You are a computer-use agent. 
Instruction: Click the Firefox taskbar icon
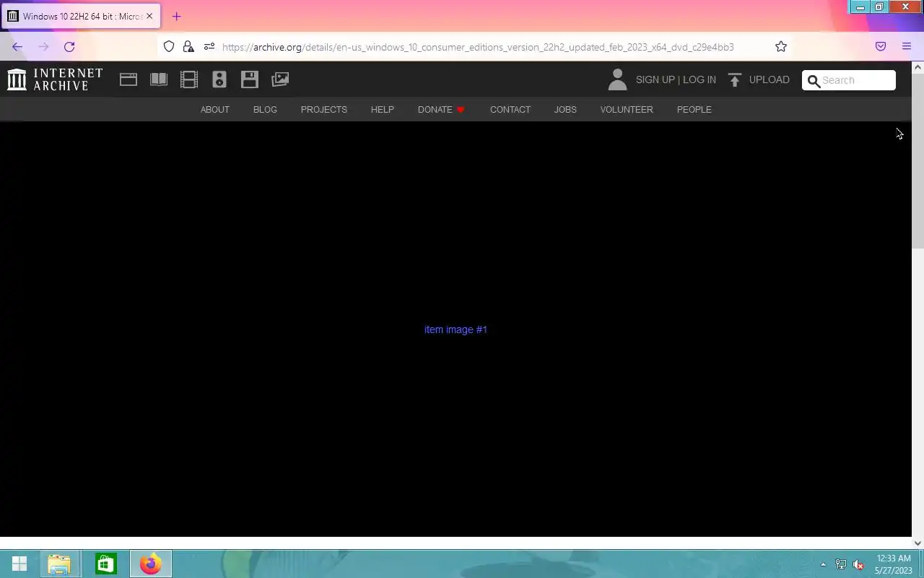pos(151,564)
